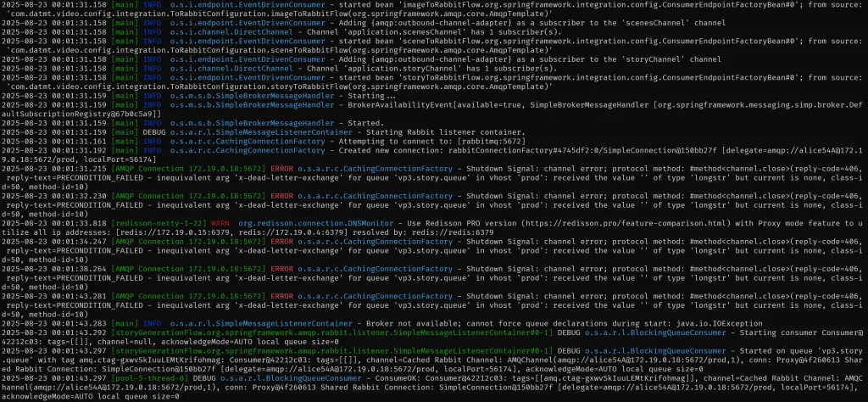Image resolution: width=868 pixels, height=402 pixels.
Task: Click 'Starting Rabbit listener container.' message
Action: pos(445,131)
